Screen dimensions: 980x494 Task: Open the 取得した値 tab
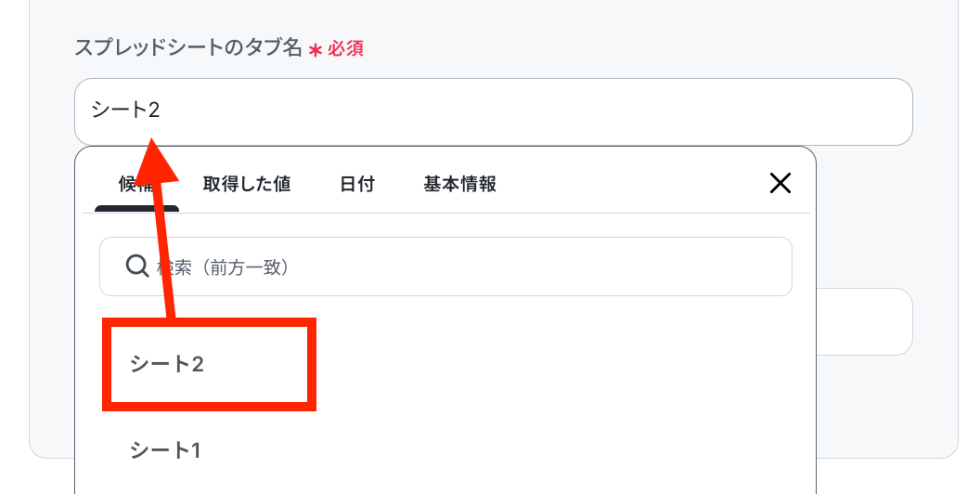(247, 184)
